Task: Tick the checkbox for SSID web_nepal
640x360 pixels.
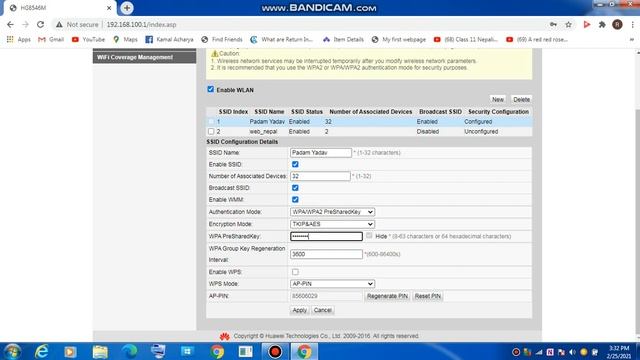Action: [211, 131]
